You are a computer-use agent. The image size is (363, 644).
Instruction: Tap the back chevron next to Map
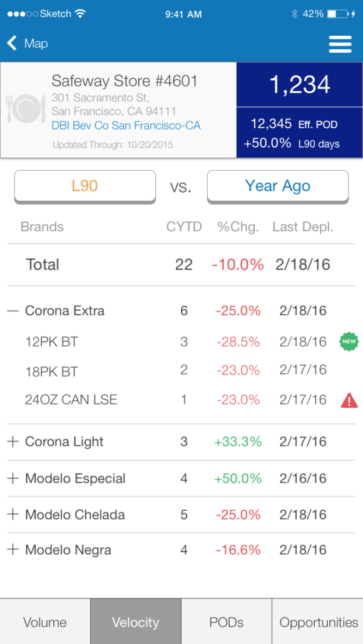(12, 43)
